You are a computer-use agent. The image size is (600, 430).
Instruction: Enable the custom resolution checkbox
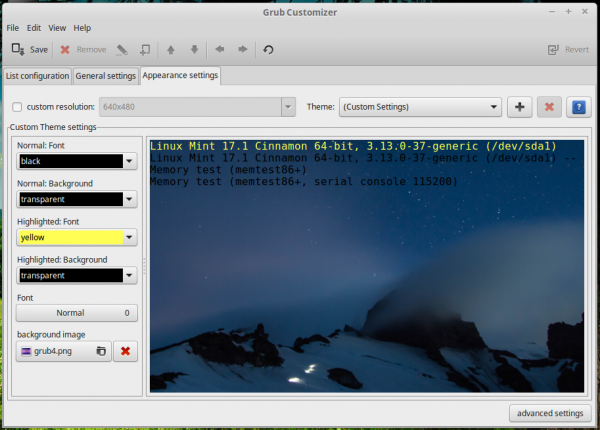17,107
